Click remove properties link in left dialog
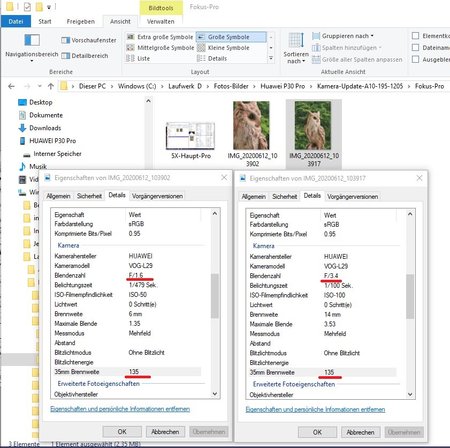Screen dimensions: 450x448 point(120,409)
